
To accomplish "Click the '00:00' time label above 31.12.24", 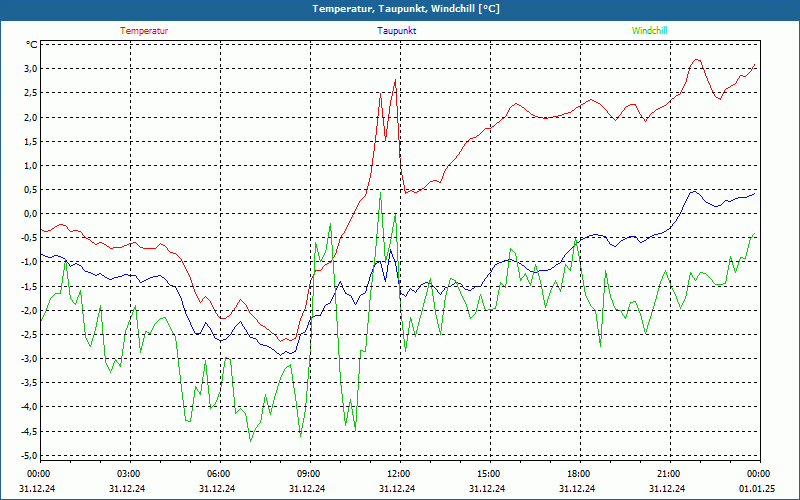I will coord(38,474).
